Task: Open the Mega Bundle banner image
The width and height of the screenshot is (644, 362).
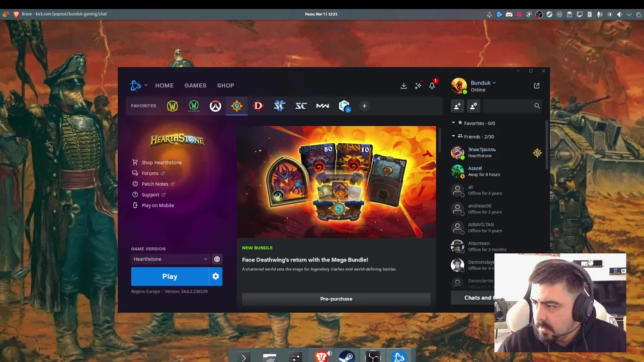Action: point(336,182)
